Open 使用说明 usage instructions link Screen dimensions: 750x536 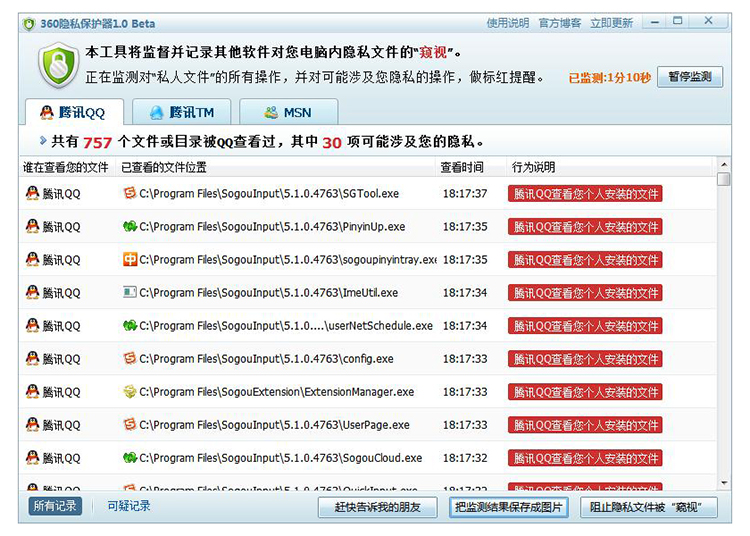pyautogui.click(x=507, y=23)
